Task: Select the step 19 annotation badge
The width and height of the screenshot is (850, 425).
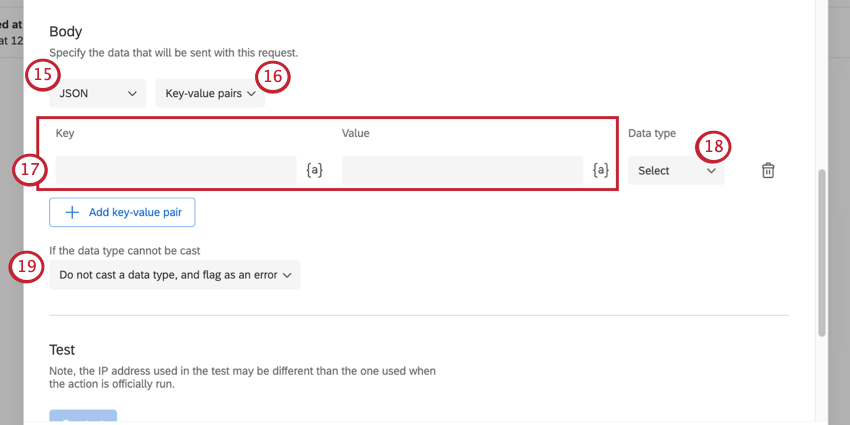Action: [27, 266]
